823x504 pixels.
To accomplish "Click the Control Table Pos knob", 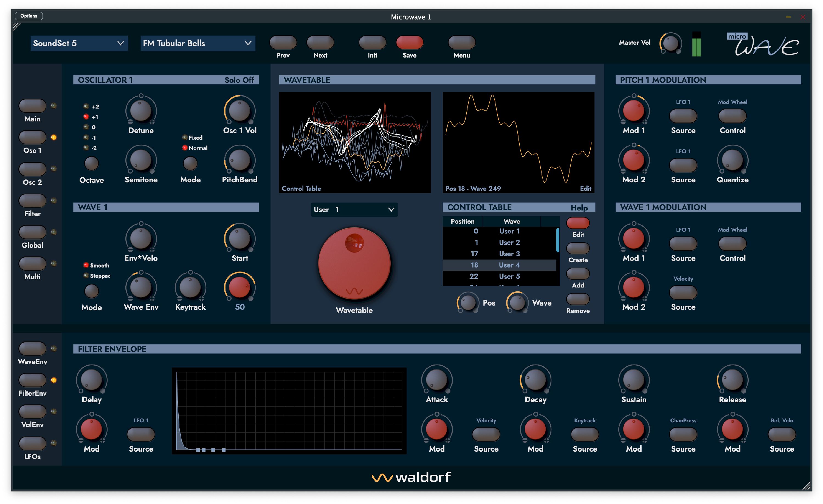I will click(x=468, y=302).
